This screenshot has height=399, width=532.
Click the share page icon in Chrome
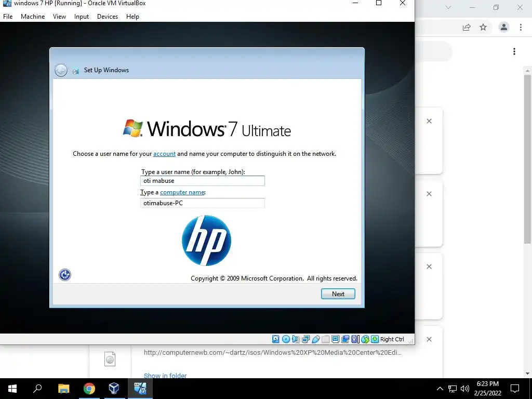[x=467, y=27]
